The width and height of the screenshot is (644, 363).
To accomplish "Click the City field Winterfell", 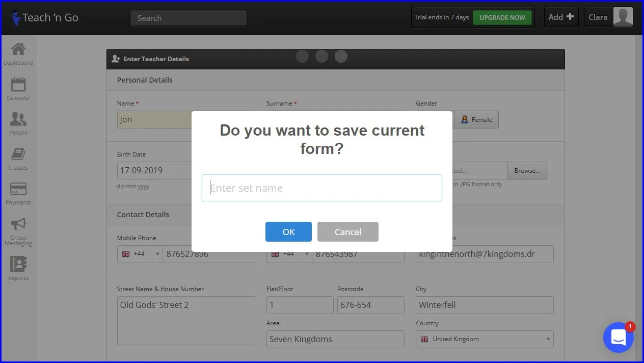I will click(485, 305).
